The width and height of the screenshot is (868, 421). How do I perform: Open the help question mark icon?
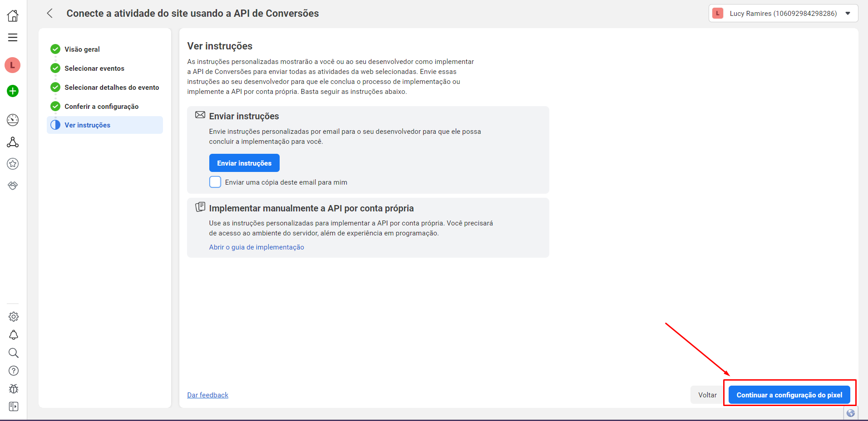[14, 371]
